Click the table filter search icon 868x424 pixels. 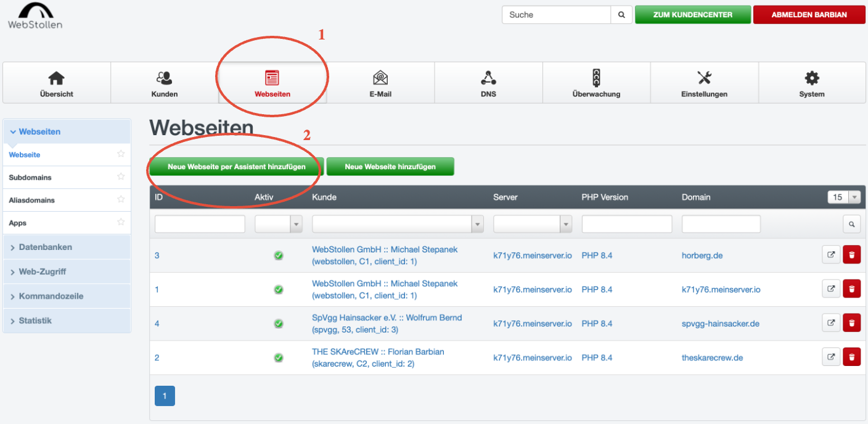pyautogui.click(x=851, y=224)
